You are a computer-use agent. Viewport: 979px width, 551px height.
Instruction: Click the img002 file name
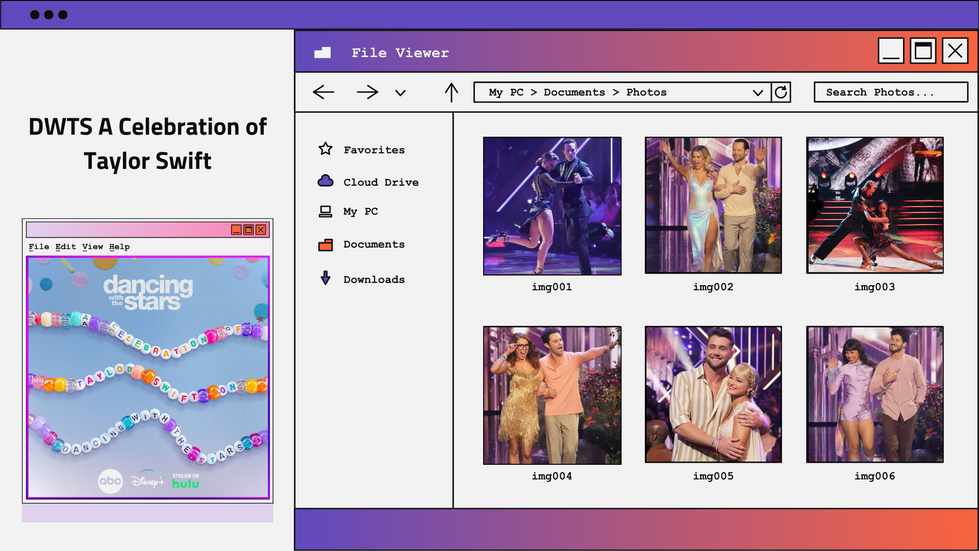click(713, 287)
